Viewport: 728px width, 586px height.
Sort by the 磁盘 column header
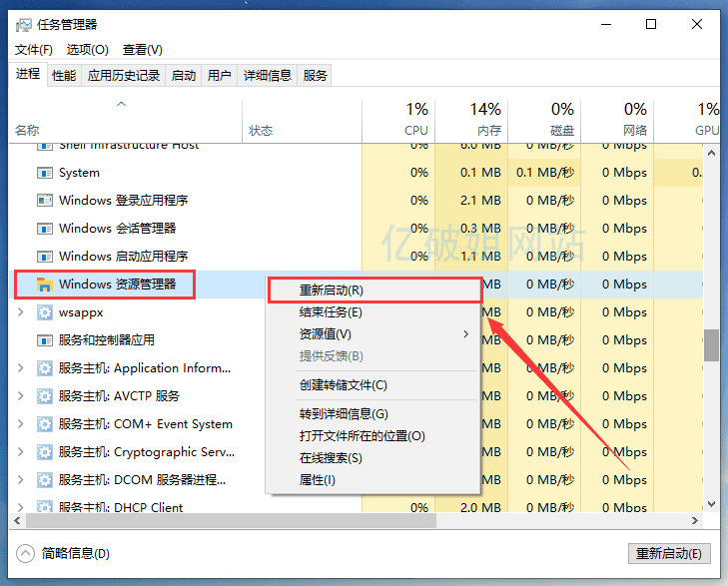click(544, 121)
